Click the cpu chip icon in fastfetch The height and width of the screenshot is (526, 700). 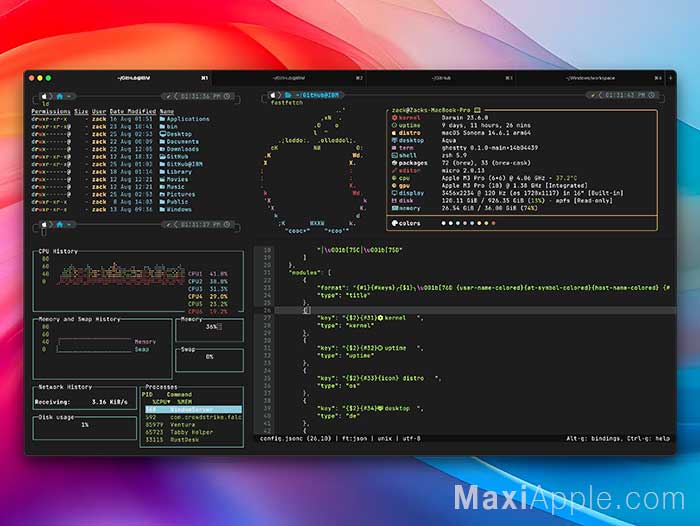tap(395, 178)
